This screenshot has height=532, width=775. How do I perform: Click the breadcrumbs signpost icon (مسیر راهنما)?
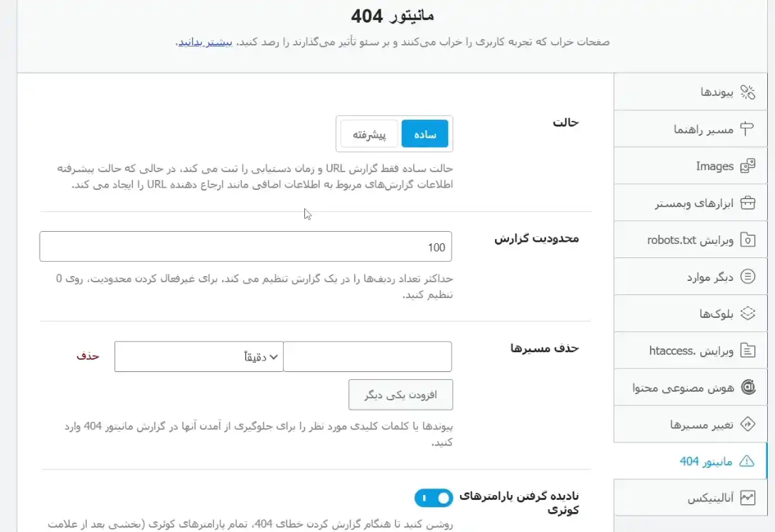[x=747, y=129]
